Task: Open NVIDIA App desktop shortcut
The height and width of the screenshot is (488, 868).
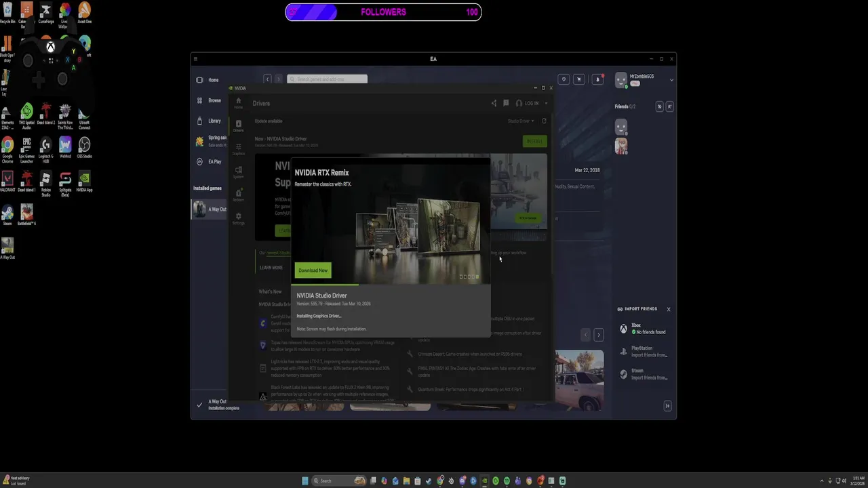Action: coord(85,182)
